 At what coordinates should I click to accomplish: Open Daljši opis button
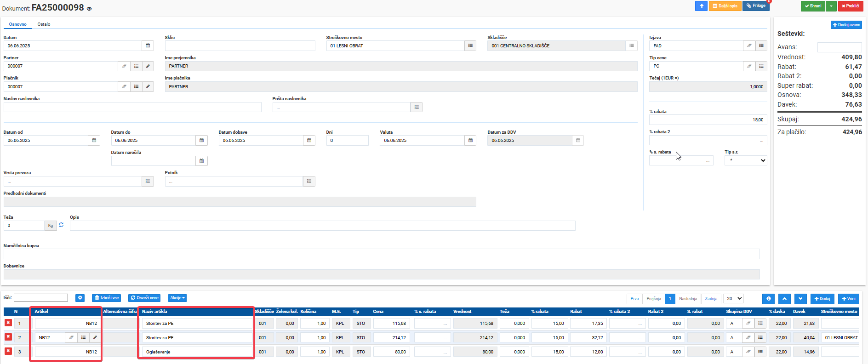point(725,6)
